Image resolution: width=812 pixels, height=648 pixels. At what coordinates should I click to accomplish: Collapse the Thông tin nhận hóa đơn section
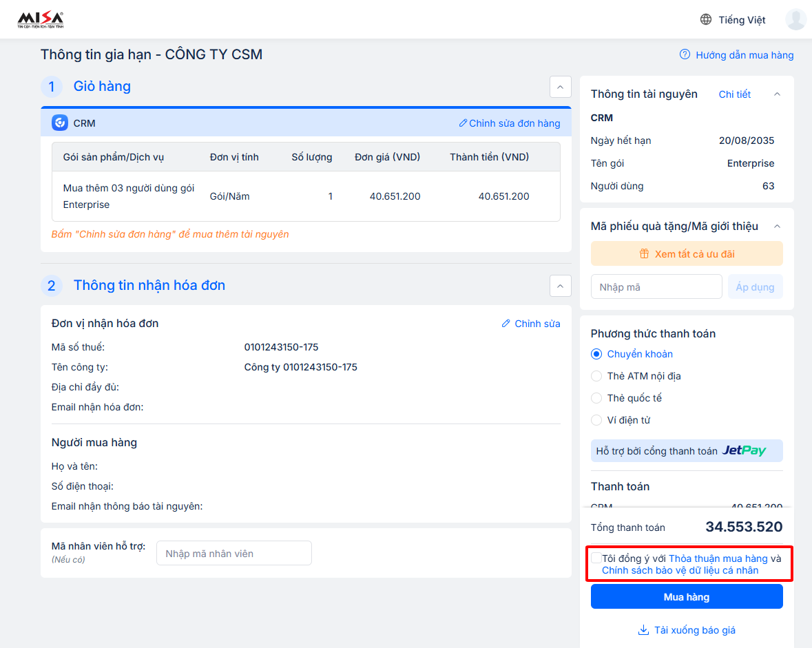pyautogui.click(x=559, y=286)
